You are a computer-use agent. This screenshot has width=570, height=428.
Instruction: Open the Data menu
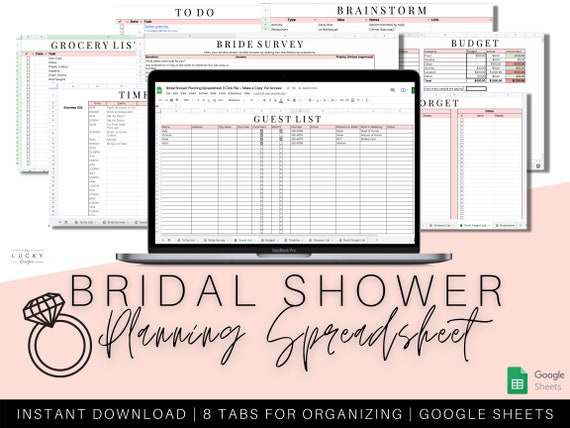tap(213, 93)
